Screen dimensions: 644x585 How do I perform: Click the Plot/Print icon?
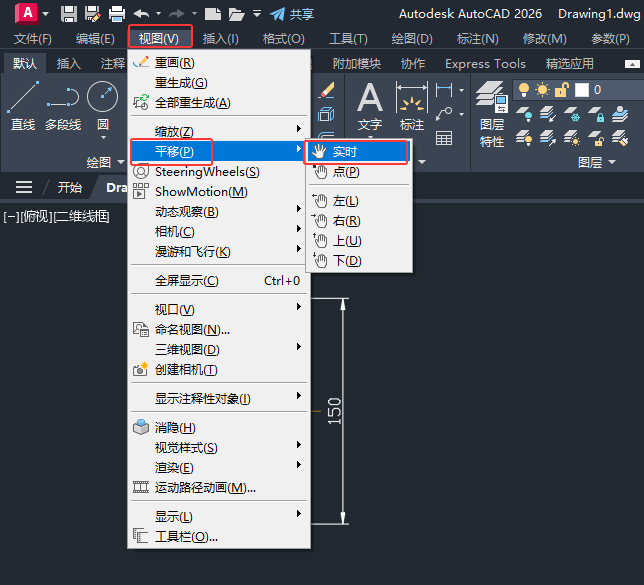click(x=117, y=14)
